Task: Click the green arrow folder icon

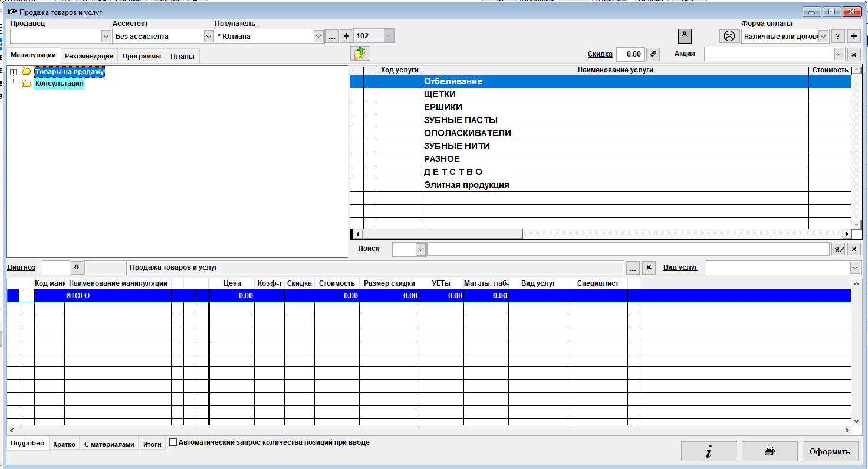Action: click(360, 54)
